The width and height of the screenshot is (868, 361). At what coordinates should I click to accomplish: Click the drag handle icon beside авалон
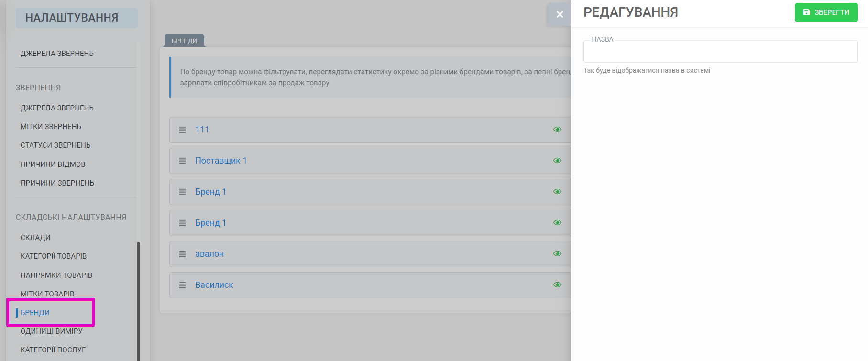(x=182, y=254)
